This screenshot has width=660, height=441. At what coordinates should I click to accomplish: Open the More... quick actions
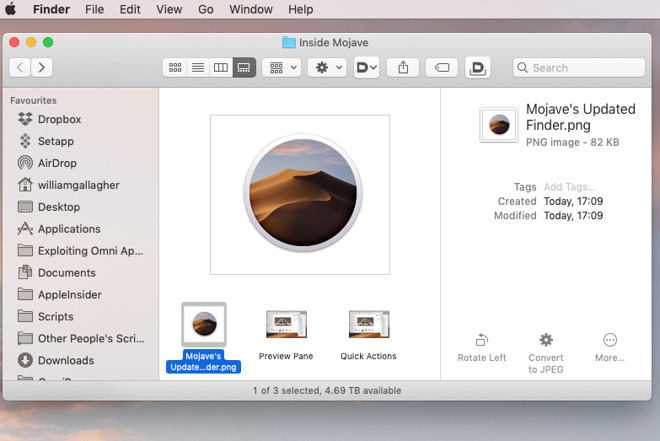[609, 348]
